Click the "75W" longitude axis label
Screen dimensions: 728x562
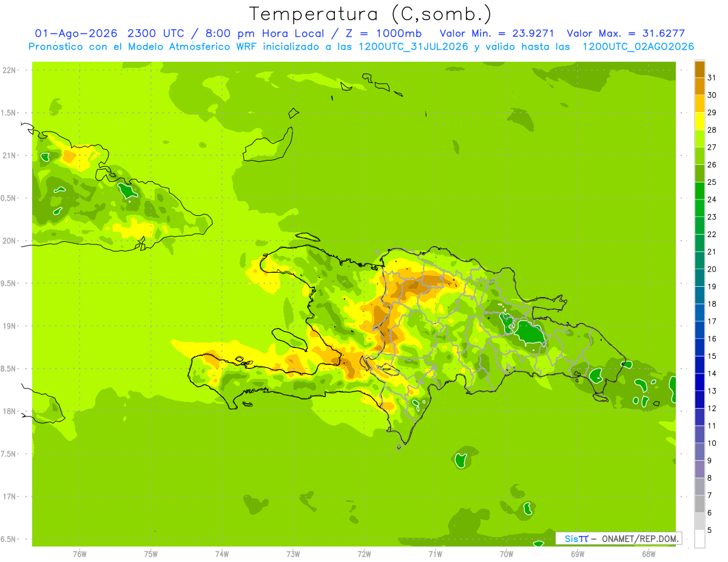(x=151, y=554)
